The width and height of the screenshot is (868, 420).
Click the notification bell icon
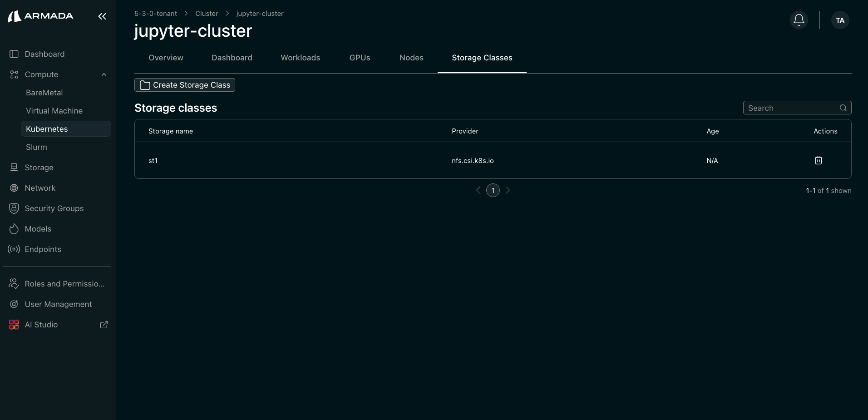click(x=798, y=20)
